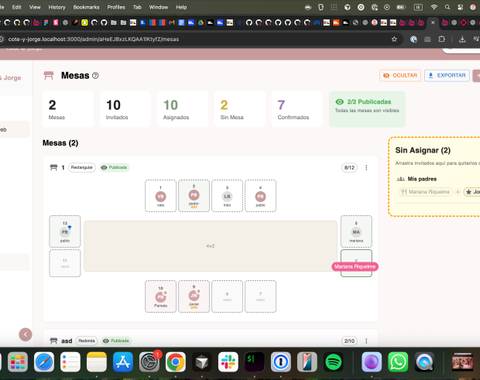Viewport: 480px width, 380px height.
Task: Click empty seat 8 in bottom row
Action: tap(227, 296)
